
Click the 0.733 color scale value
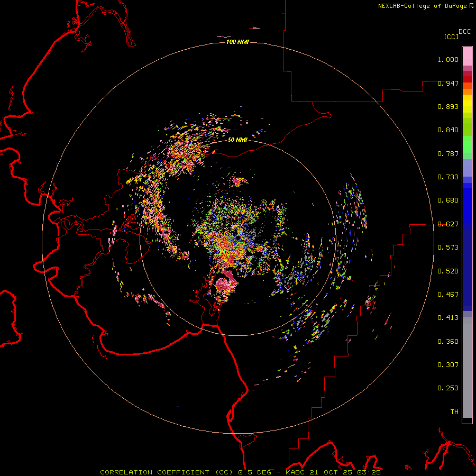pyautogui.click(x=448, y=177)
